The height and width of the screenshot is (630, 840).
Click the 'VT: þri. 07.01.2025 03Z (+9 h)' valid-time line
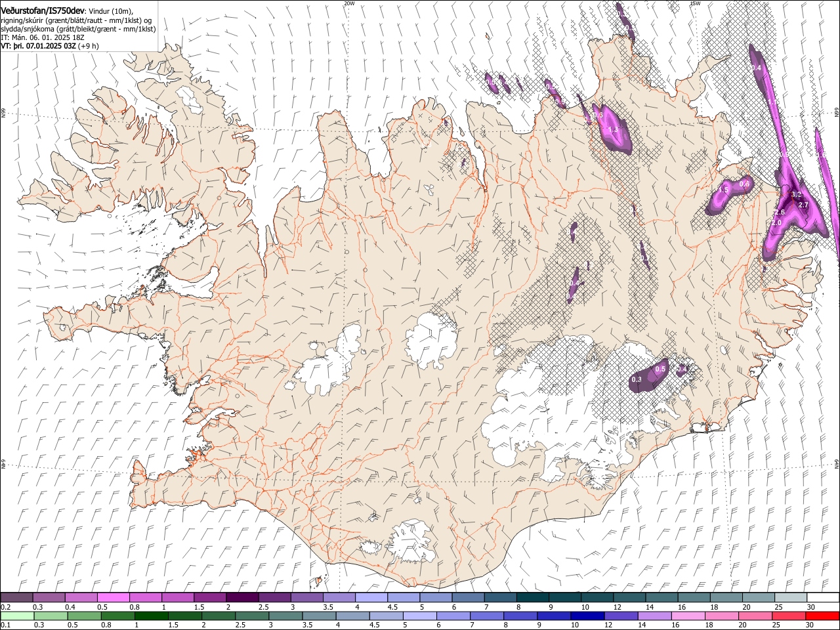[x=50, y=46]
